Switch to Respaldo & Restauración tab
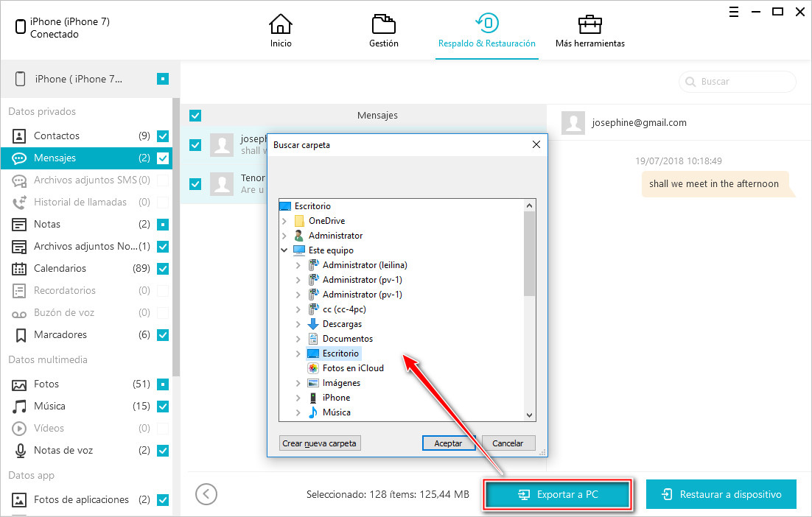The width and height of the screenshot is (812, 517). 486,29
